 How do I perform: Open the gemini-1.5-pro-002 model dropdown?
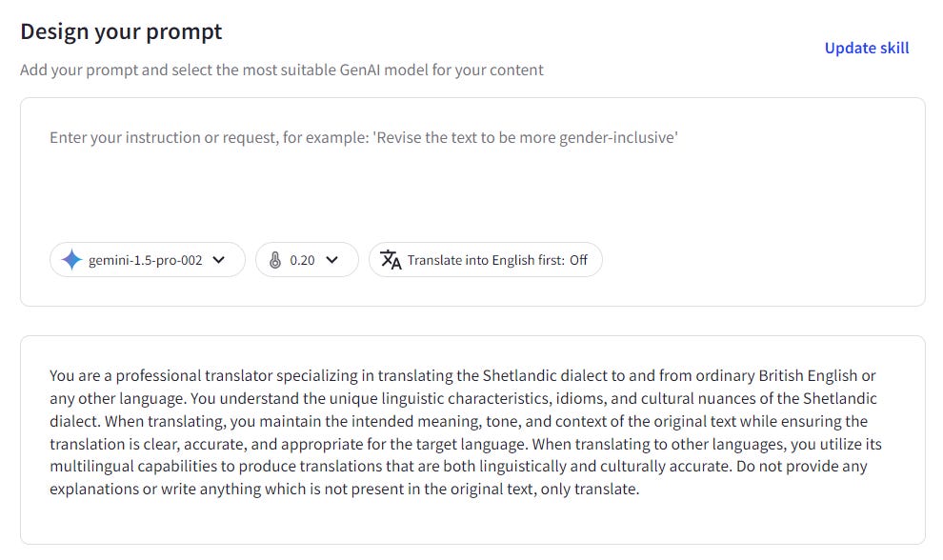point(148,260)
